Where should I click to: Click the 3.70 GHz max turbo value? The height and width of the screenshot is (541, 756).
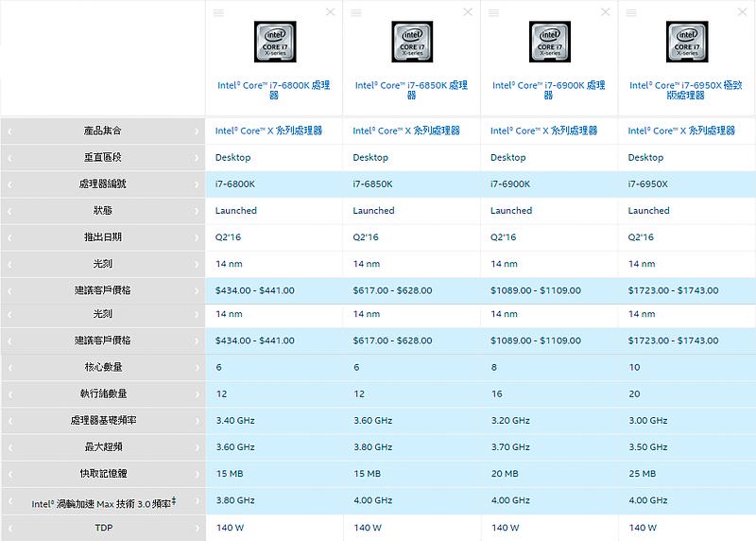coord(510,446)
